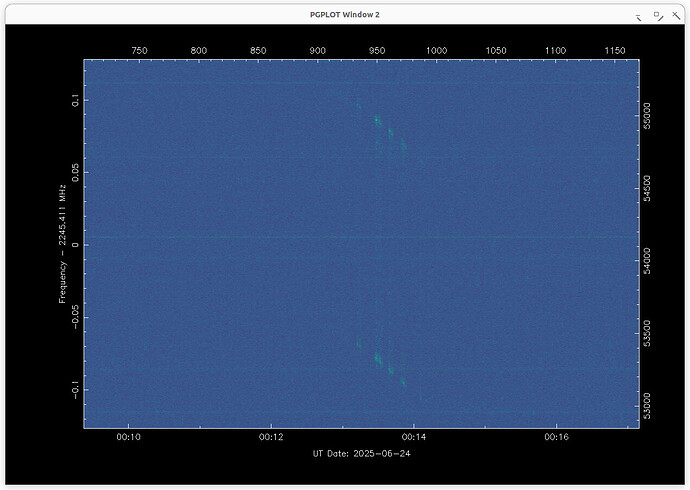The image size is (690, 490).
Task: Click the 1050 top axis label
Action: pos(496,51)
